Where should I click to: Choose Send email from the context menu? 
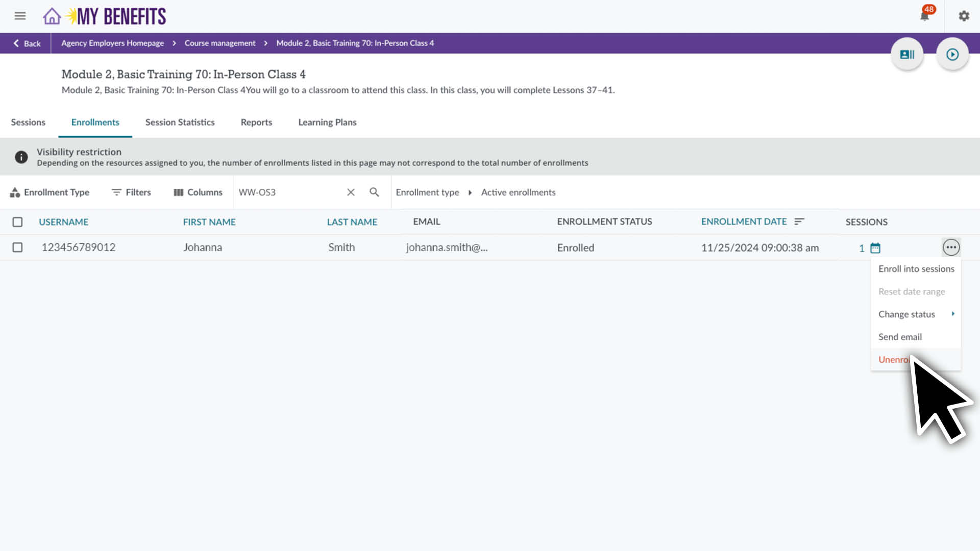click(900, 337)
